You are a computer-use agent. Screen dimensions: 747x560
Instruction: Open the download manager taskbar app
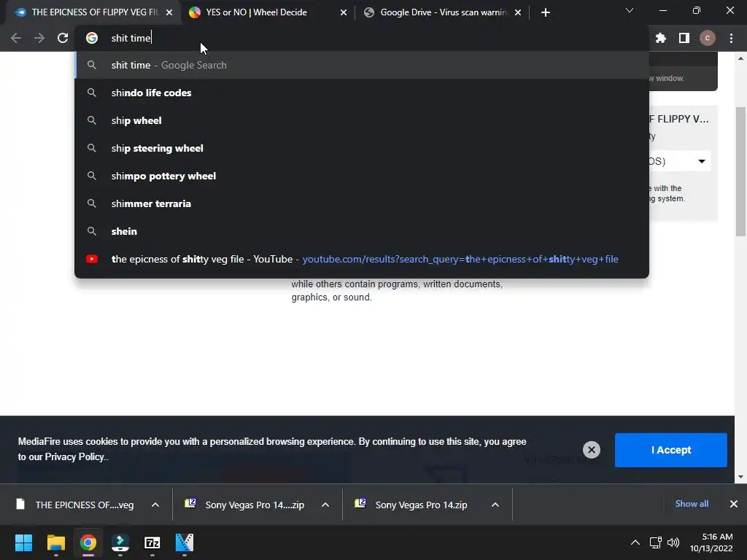(120, 542)
